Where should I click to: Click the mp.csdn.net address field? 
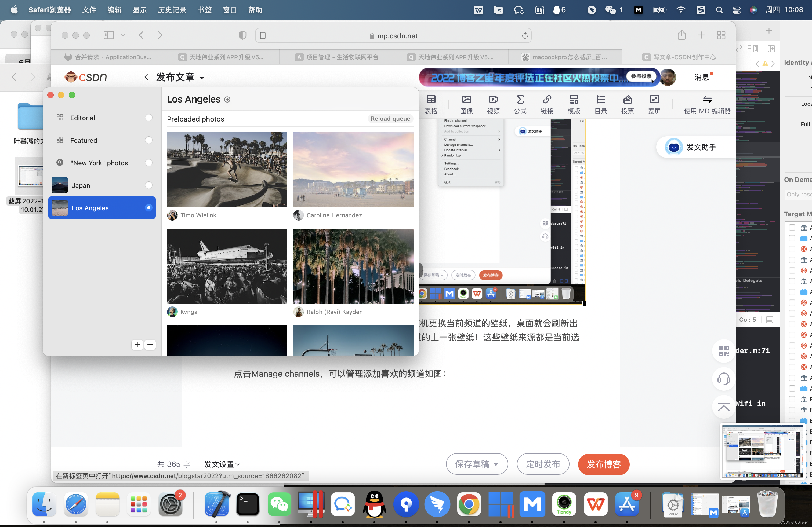click(x=393, y=35)
